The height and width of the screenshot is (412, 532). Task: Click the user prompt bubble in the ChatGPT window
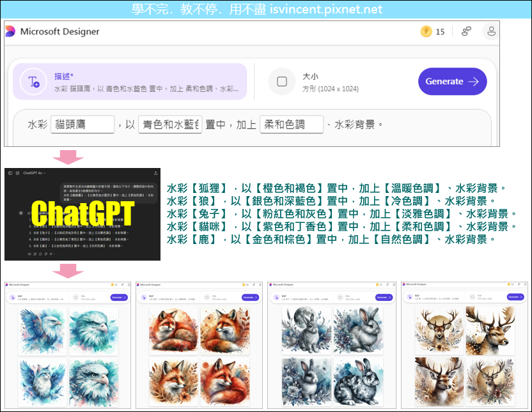[109, 193]
